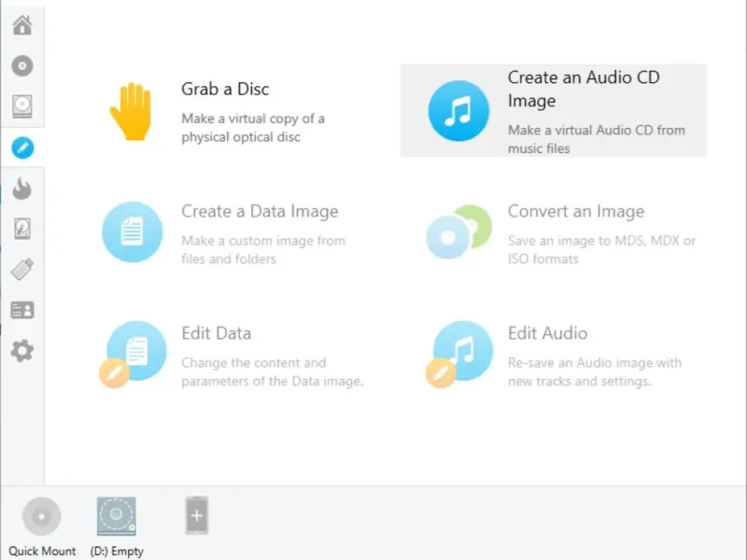Click the Quick Mount disc icon
The height and width of the screenshot is (560, 747).
point(42,517)
